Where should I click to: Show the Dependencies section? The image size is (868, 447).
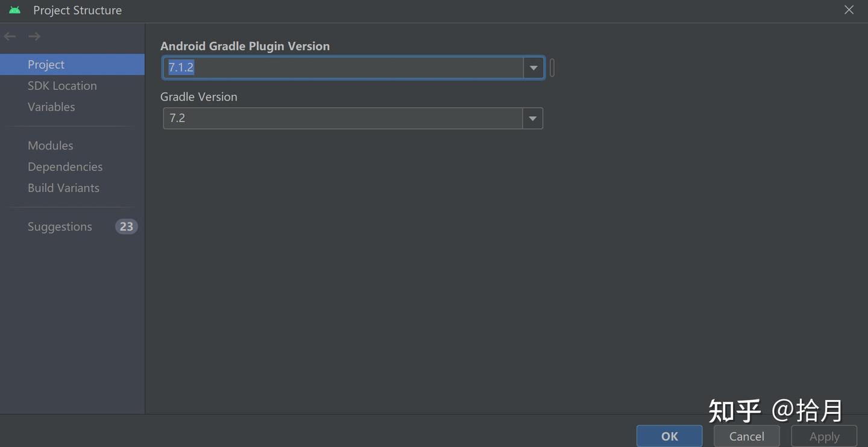pos(65,166)
